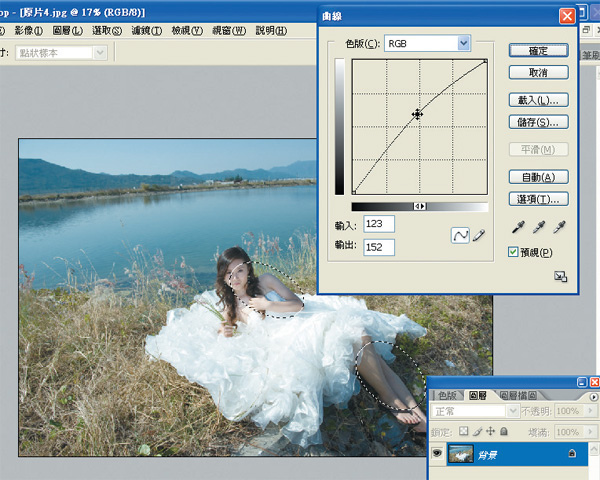Click the 平滑(M) smooth button

click(x=538, y=149)
